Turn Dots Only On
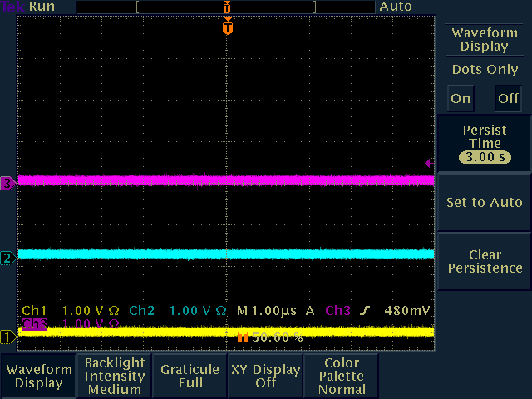Image resolution: width=532 pixels, height=399 pixels. (461, 98)
